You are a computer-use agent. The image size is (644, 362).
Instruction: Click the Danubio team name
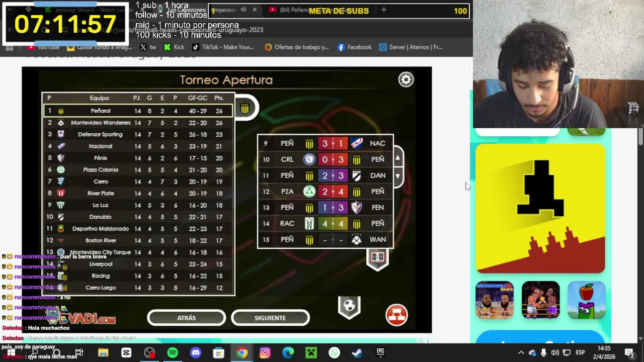[x=100, y=217]
